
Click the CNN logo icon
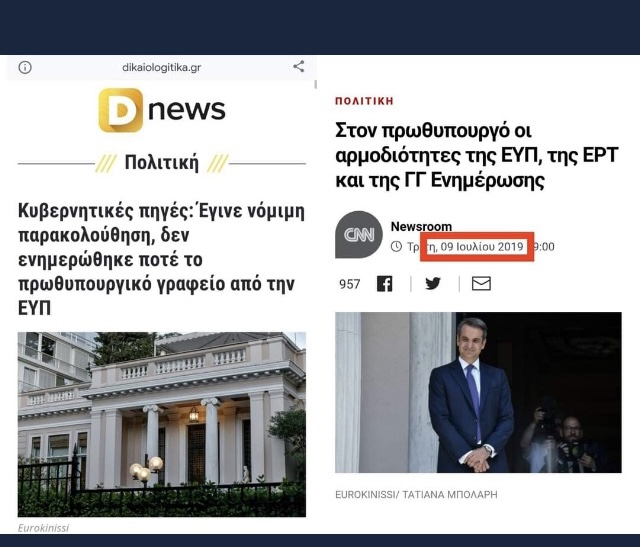[x=359, y=235]
